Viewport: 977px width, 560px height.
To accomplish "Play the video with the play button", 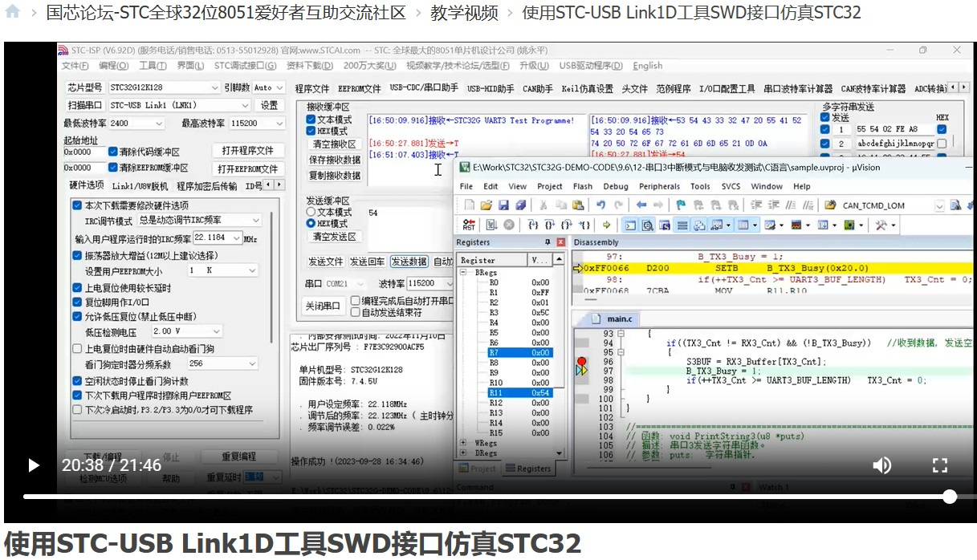I will (x=33, y=465).
